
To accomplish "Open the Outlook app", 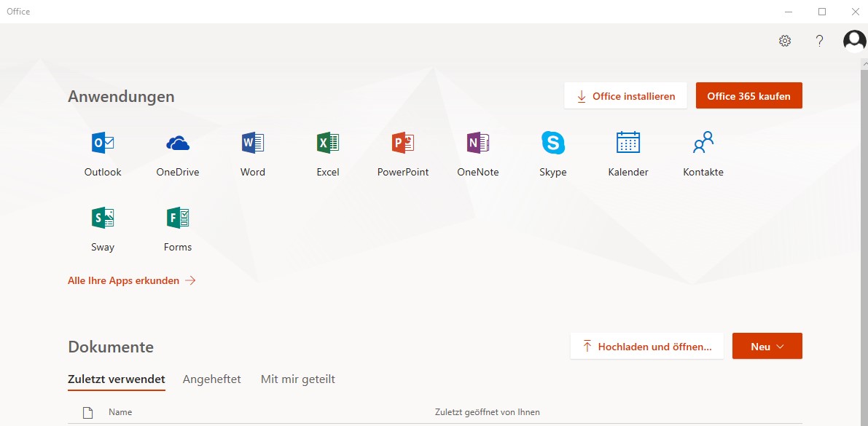I will pos(103,154).
